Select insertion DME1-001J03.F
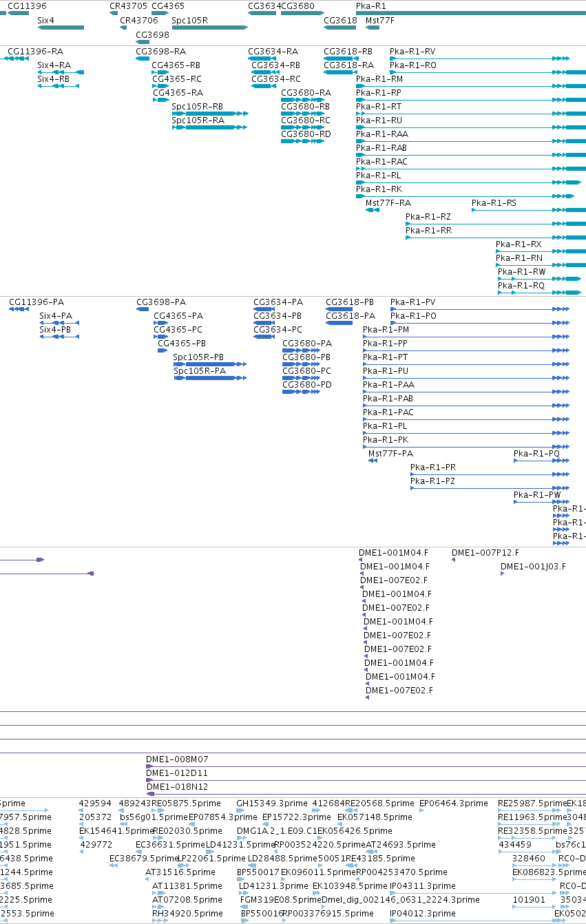586x924 pixels. pyautogui.click(x=533, y=567)
